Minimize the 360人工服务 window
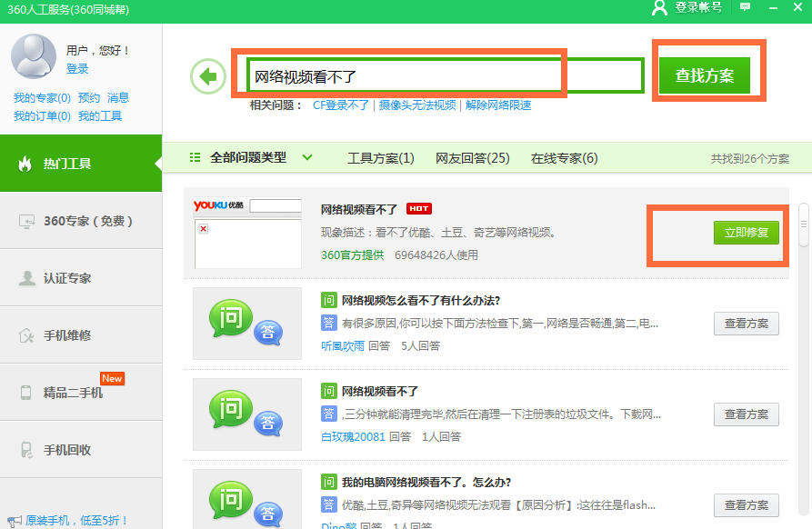 [x=773, y=7]
